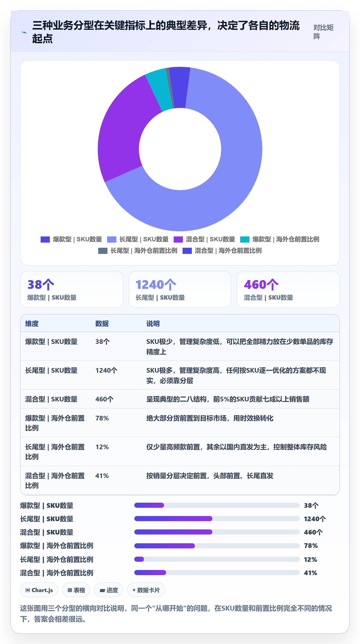Toggle the 长尾型 | SKU数量 legend swatch

[x=112, y=239]
